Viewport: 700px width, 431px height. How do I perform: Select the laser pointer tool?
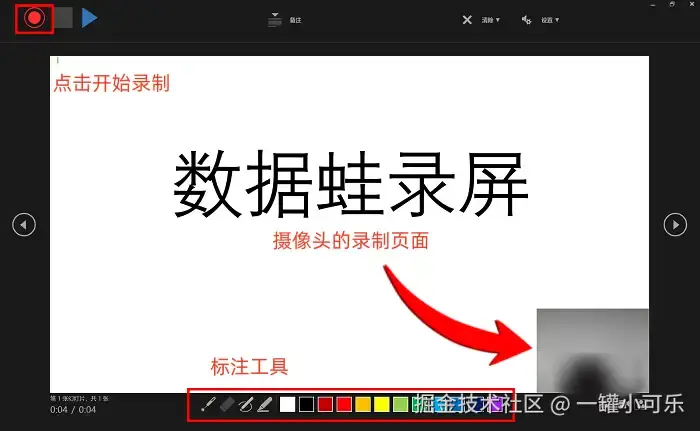coord(208,404)
